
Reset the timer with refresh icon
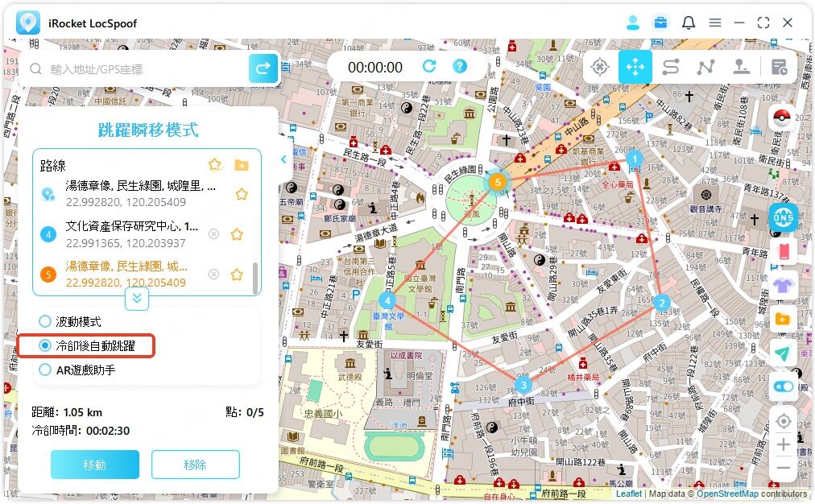click(x=429, y=67)
